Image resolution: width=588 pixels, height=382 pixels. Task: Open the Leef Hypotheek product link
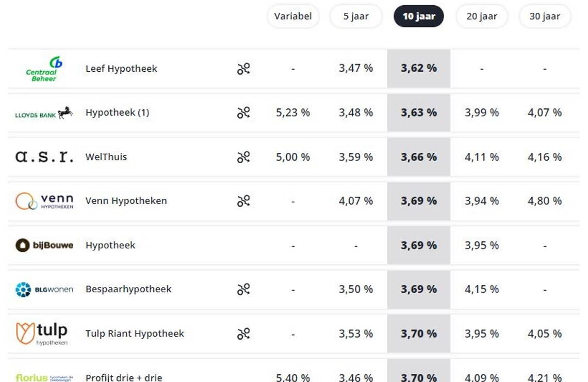[x=121, y=69]
